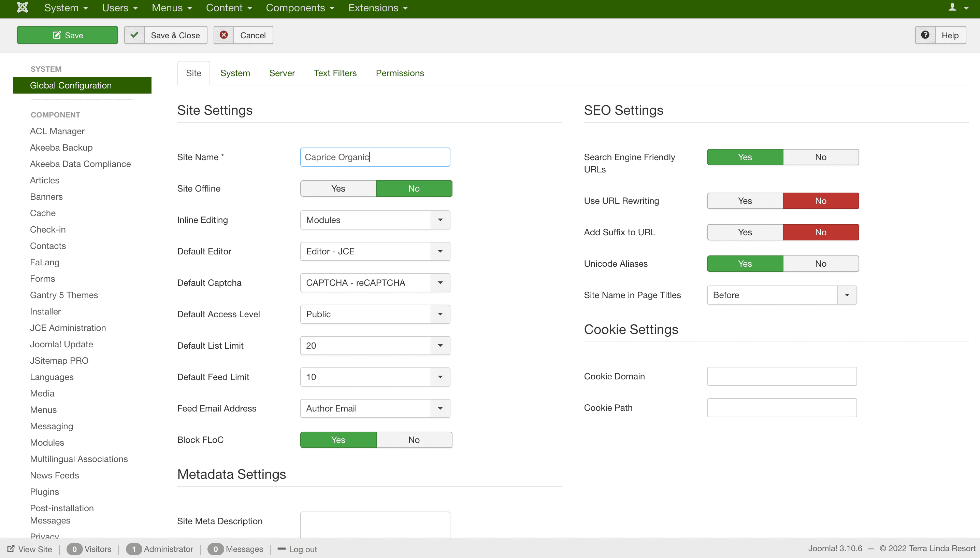The width and height of the screenshot is (980, 558).
Task: Set Block FLoC to No
Action: tap(414, 440)
